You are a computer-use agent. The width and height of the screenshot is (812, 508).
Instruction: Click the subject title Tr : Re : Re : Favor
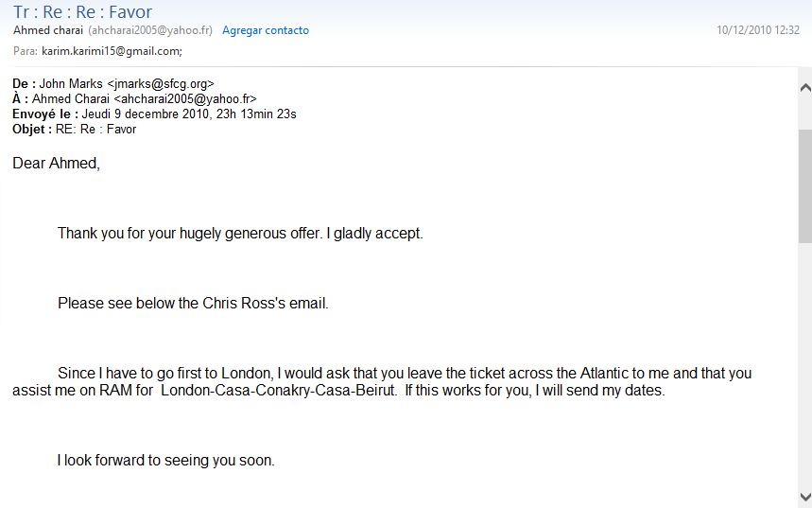click(x=83, y=12)
